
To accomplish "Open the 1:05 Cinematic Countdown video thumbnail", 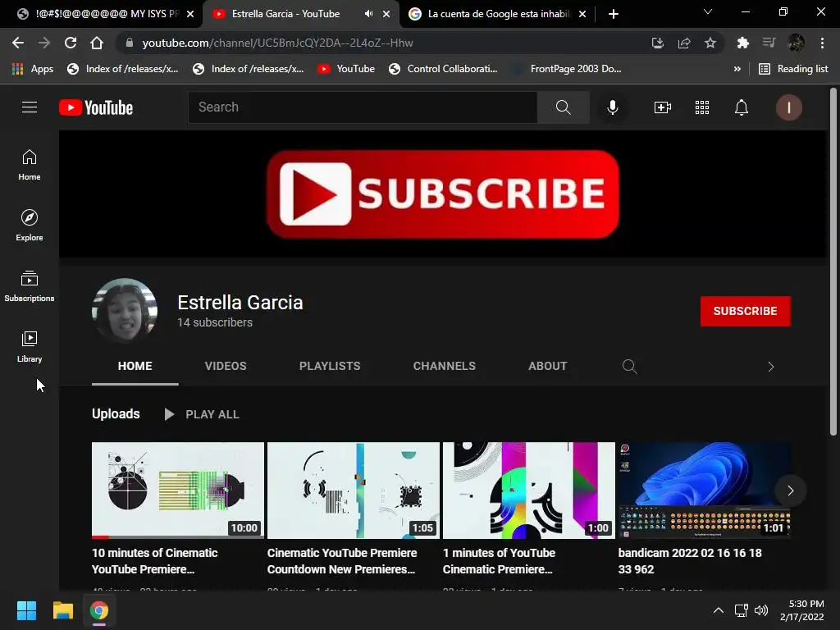I will pos(354,491).
